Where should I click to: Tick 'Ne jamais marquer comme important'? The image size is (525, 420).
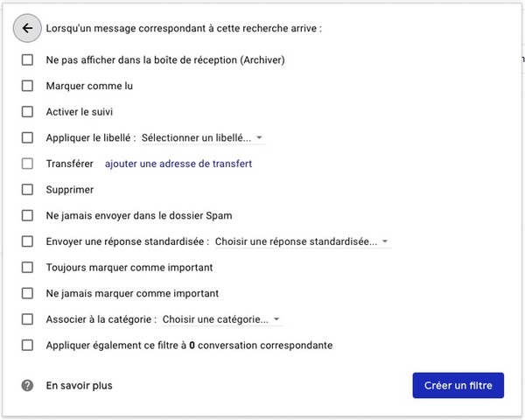click(x=28, y=293)
